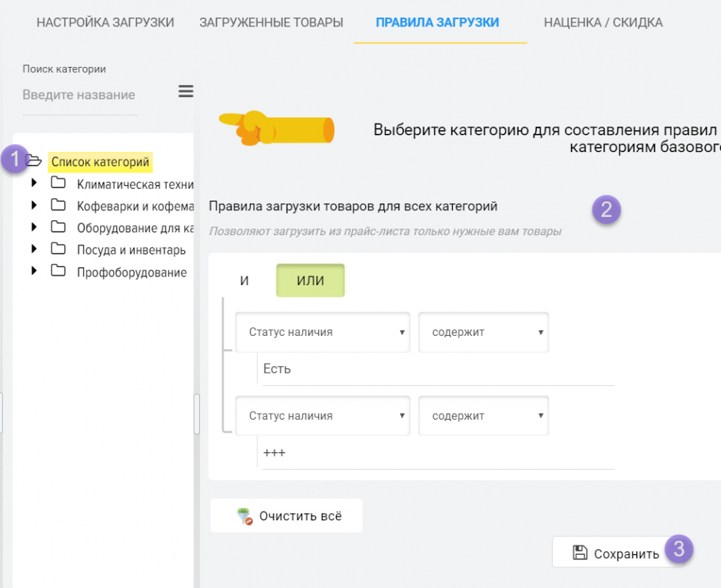Click the rule value field containing +++
The image size is (721, 588).
(x=437, y=453)
